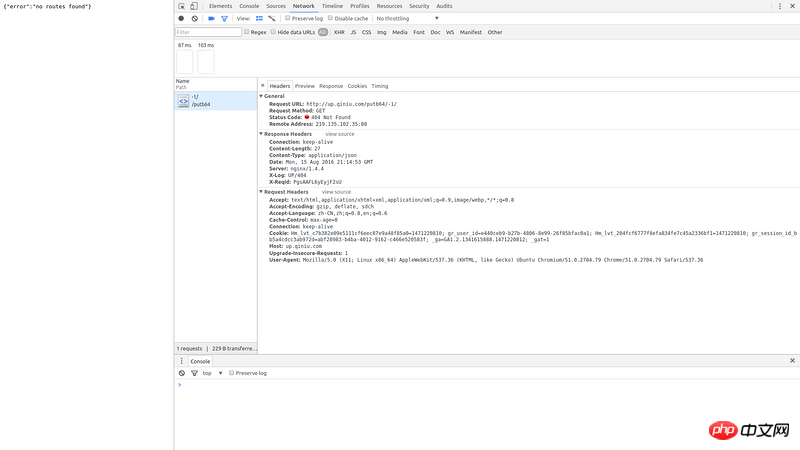The height and width of the screenshot is (450, 800).
Task: Enable Preserve log in Network toolbar
Action: (x=288, y=18)
